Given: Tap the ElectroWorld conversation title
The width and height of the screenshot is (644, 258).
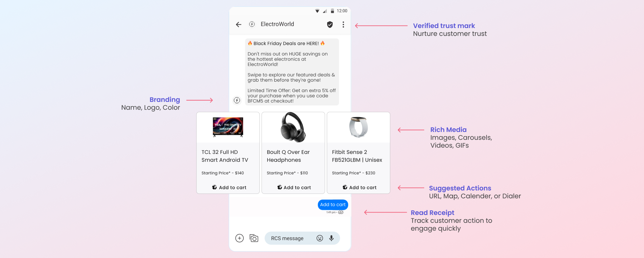Looking at the screenshot, I should pos(277,24).
